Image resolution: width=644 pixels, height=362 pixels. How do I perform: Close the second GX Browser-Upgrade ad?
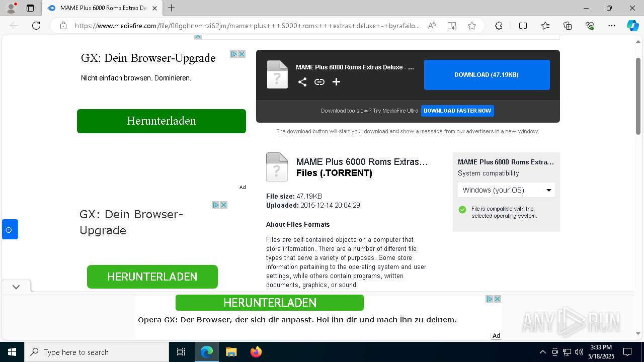[223, 205]
